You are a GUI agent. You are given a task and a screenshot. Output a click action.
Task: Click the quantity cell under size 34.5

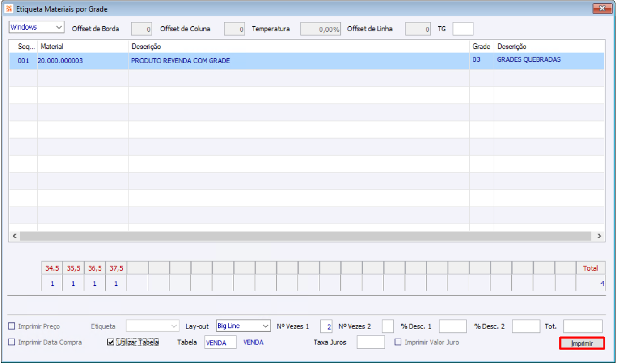click(x=52, y=284)
